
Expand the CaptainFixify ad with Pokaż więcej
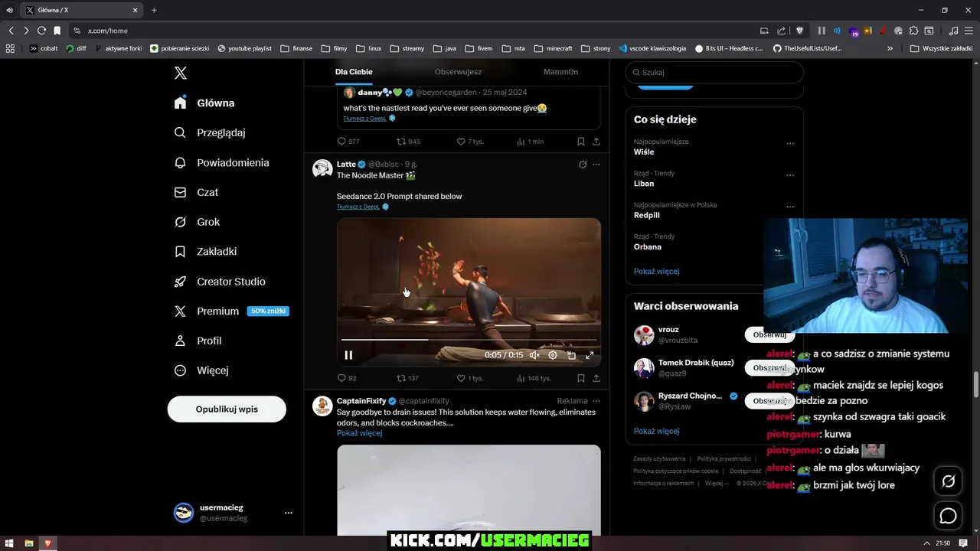[359, 433]
